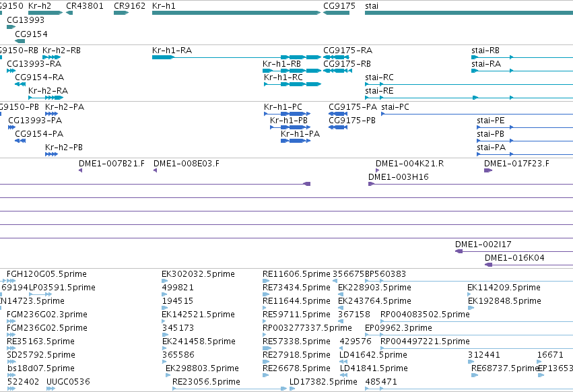Image resolution: width=573 pixels, height=392 pixels.
Task: Click EST label RE11606.5prime
Action: coord(296,274)
